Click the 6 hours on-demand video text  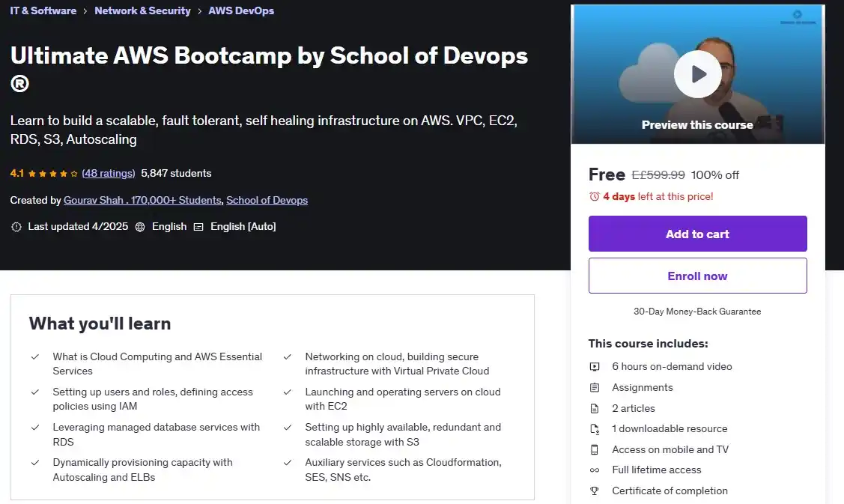pyautogui.click(x=672, y=367)
